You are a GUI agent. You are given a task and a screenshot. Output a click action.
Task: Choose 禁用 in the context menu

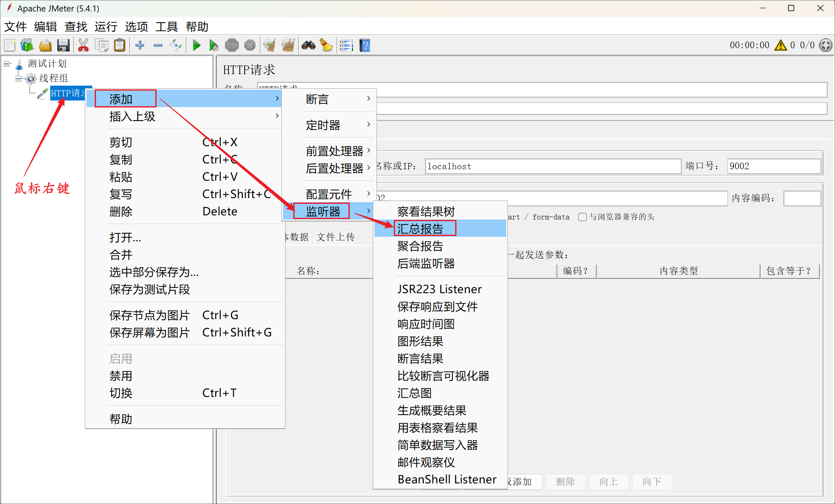[185, 376]
